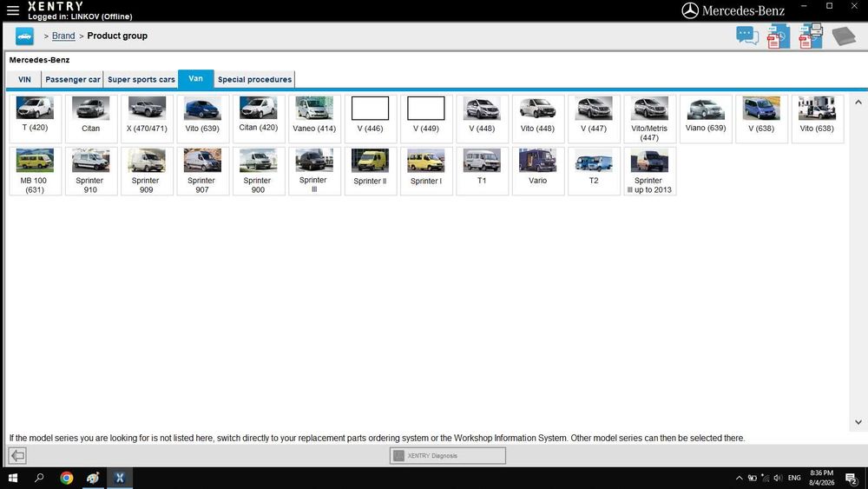Open the PDF print documents icon

click(811, 36)
